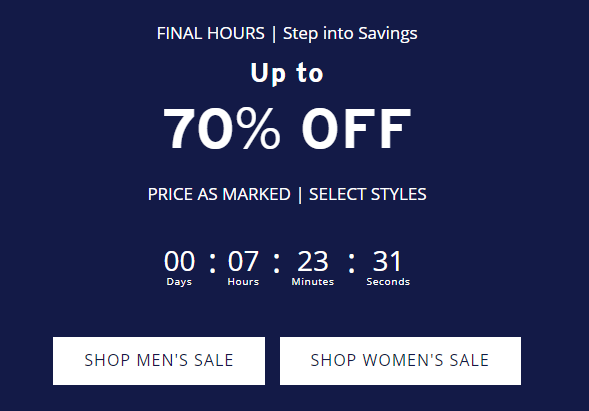The height and width of the screenshot is (411, 589).
Task: Click the Seconds label under the countdown
Action: click(388, 282)
